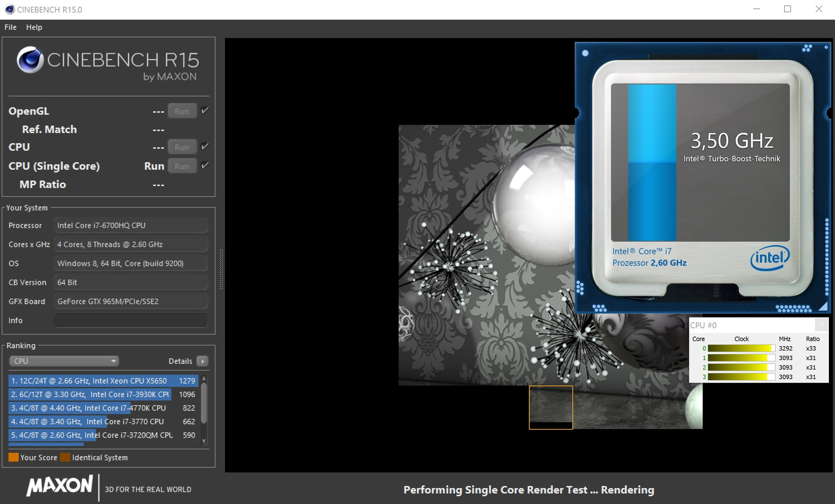Click the orange Your Score legend swatch
Image resolution: width=835 pixels, height=504 pixels.
13,457
